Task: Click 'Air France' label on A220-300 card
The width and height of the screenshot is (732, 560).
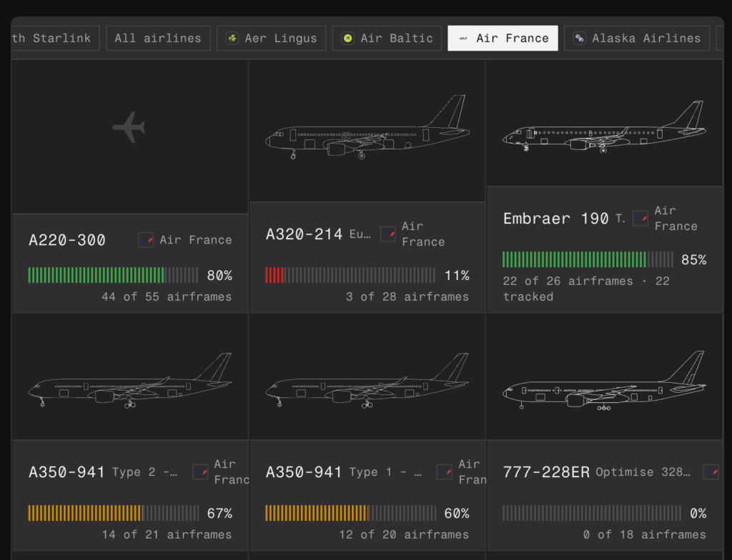Action: [196, 240]
